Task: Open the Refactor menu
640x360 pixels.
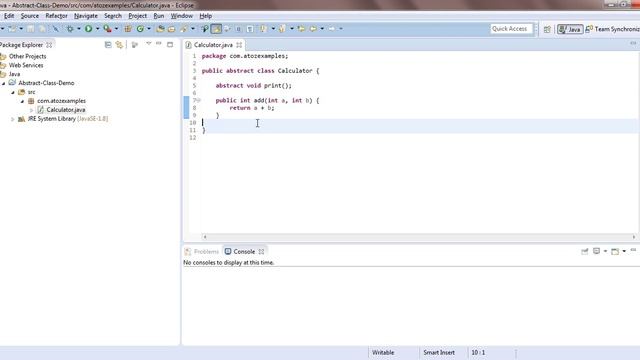Action: [56, 16]
